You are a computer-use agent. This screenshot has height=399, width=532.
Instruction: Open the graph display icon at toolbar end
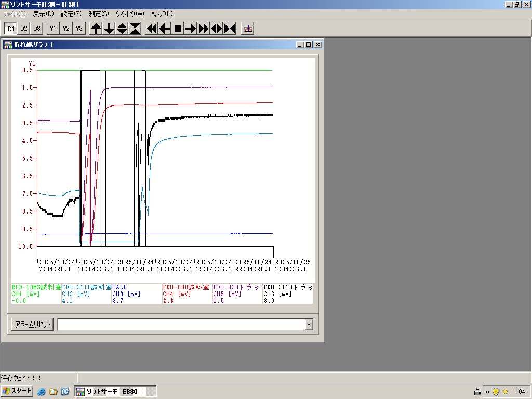click(248, 29)
